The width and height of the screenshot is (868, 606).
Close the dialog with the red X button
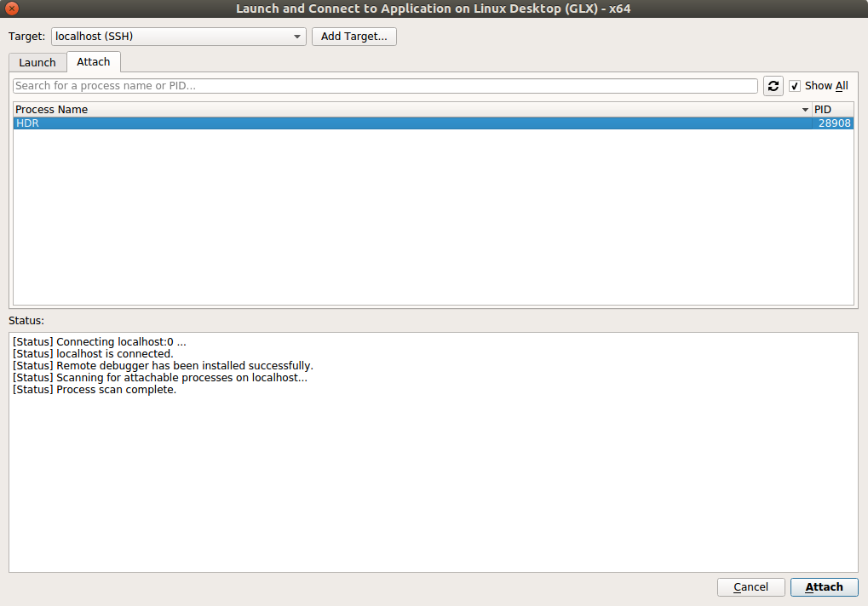[x=12, y=9]
